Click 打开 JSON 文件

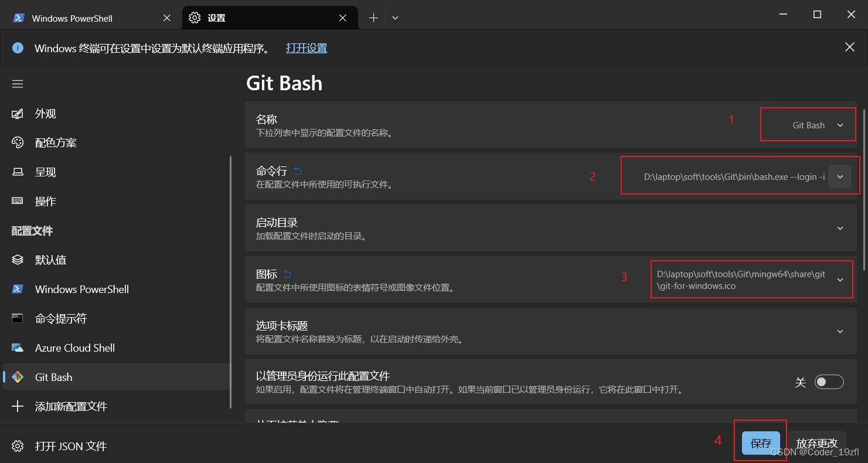click(116, 446)
